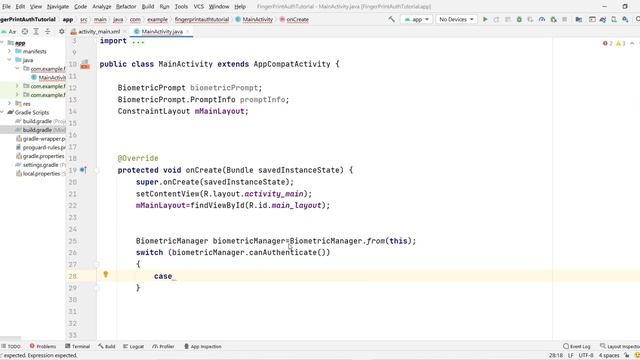Click the LF line separator status entry
The width and height of the screenshot is (640, 360).
[571, 356]
